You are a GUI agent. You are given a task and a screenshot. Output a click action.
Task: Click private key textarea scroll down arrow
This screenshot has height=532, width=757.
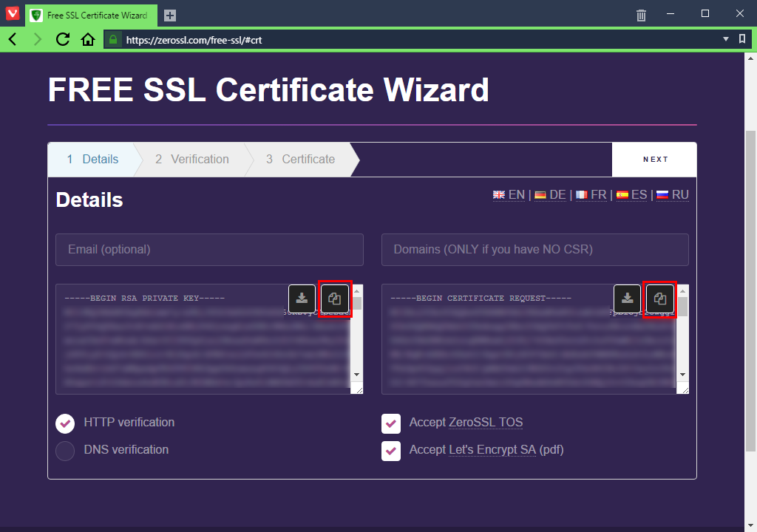click(x=357, y=374)
